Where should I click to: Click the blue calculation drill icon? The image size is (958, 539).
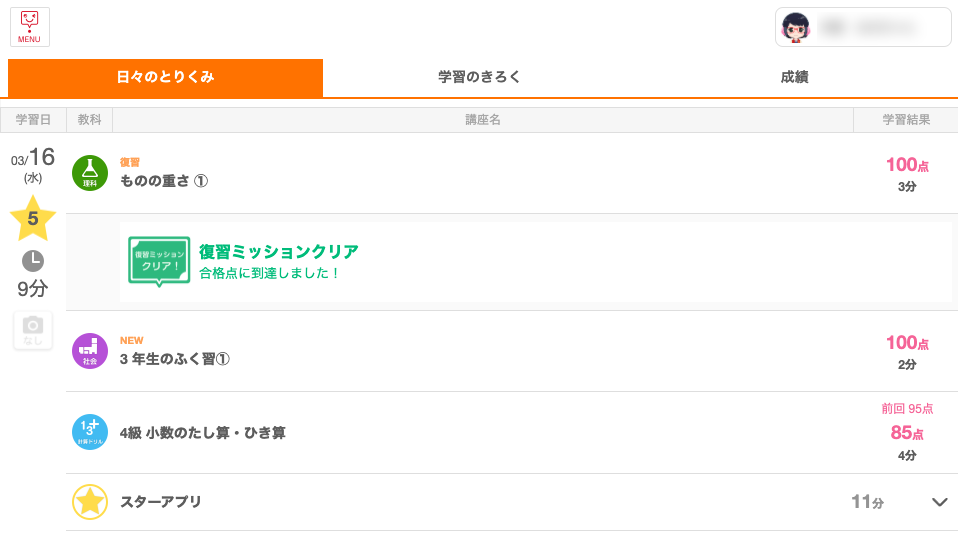[x=90, y=432]
